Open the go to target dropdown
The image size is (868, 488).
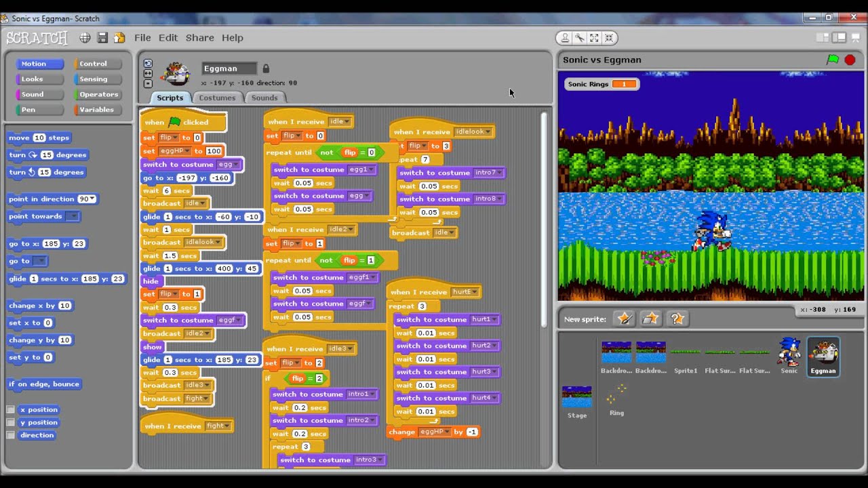pos(40,261)
